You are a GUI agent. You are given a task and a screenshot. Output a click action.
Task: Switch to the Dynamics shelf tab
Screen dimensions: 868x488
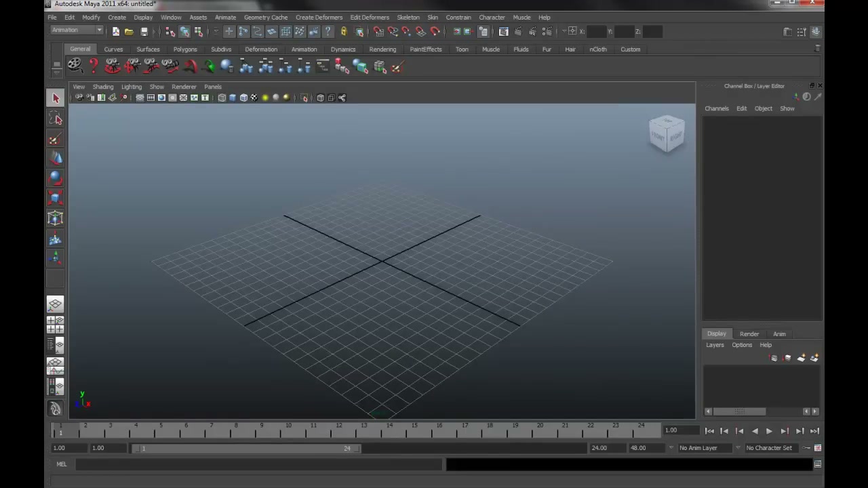[343, 49]
